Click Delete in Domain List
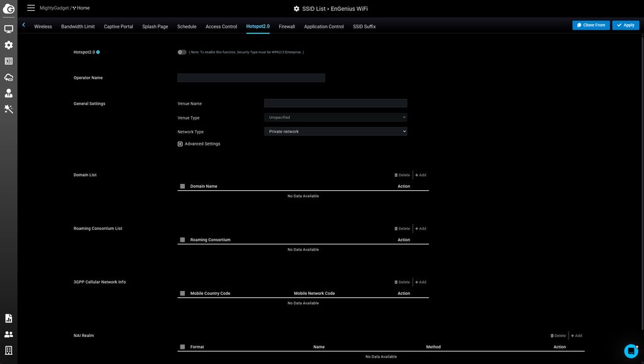The width and height of the screenshot is (644, 364). click(x=402, y=175)
